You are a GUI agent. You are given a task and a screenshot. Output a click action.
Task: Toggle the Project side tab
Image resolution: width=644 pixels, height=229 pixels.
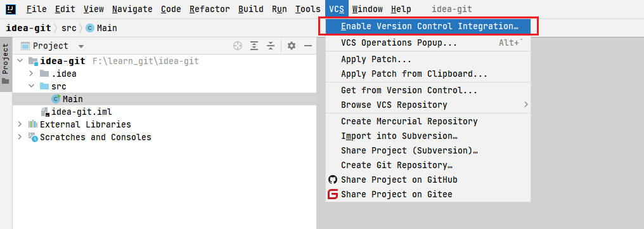[x=6, y=64]
